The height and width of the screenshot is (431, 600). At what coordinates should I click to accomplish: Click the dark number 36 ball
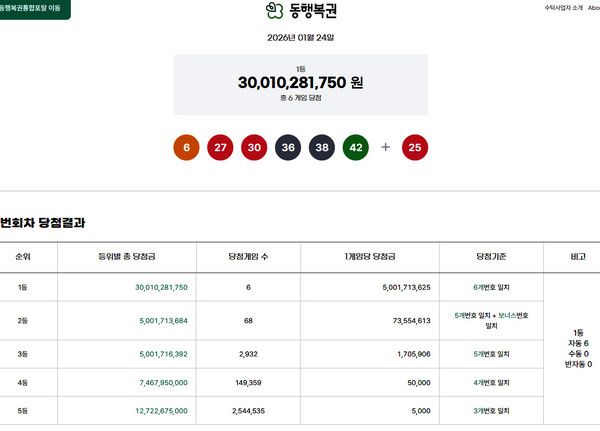point(288,147)
